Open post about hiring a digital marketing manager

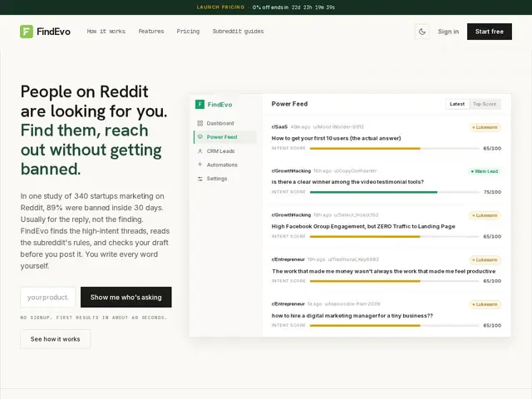(352, 316)
